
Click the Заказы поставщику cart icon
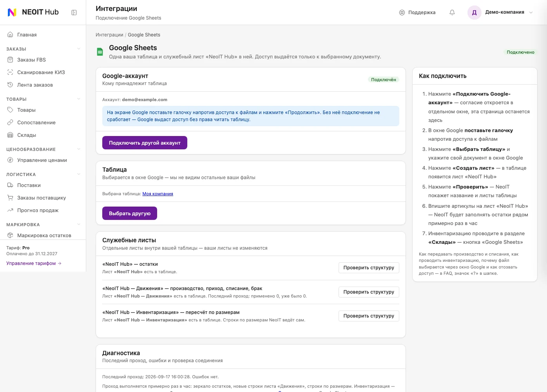[x=10, y=198]
